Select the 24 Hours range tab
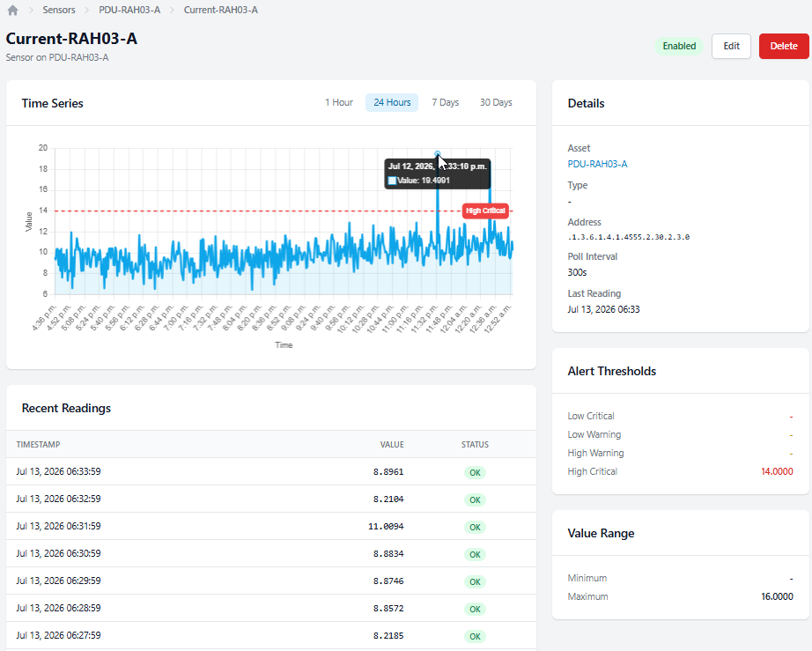This screenshot has height=651, width=812. [x=392, y=102]
